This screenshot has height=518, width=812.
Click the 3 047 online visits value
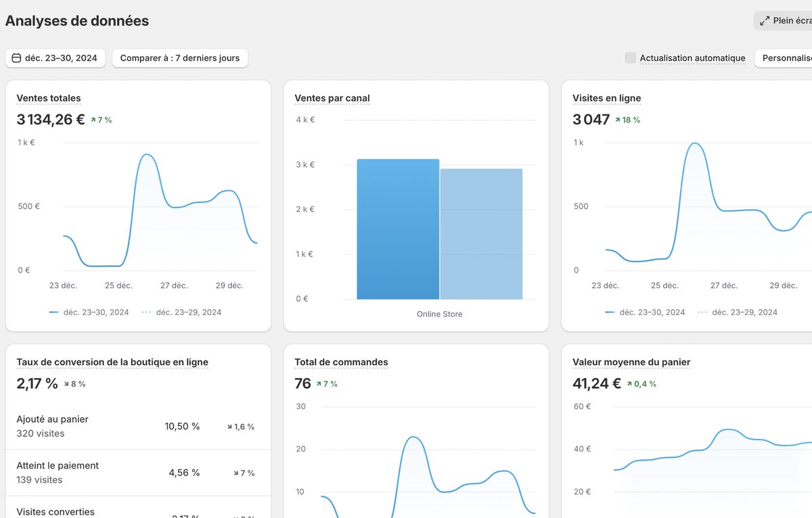tap(591, 120)
